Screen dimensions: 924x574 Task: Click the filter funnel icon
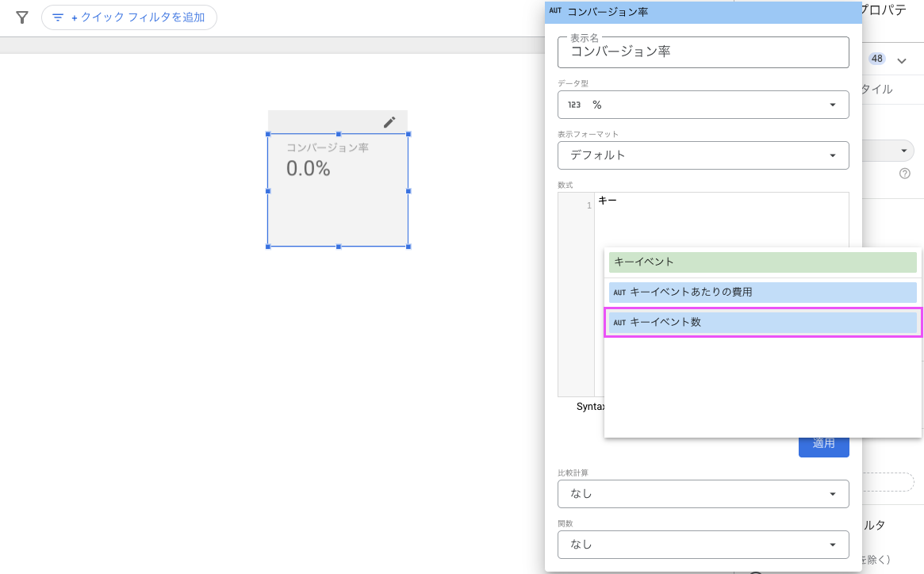click(21, 17)
